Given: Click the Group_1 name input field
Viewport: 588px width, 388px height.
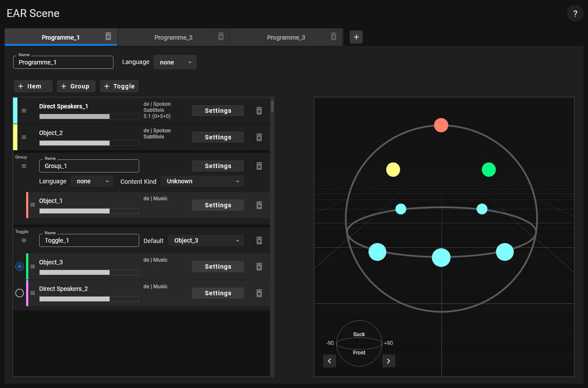Looking at the screenshot, I should [x=89, y=166].
